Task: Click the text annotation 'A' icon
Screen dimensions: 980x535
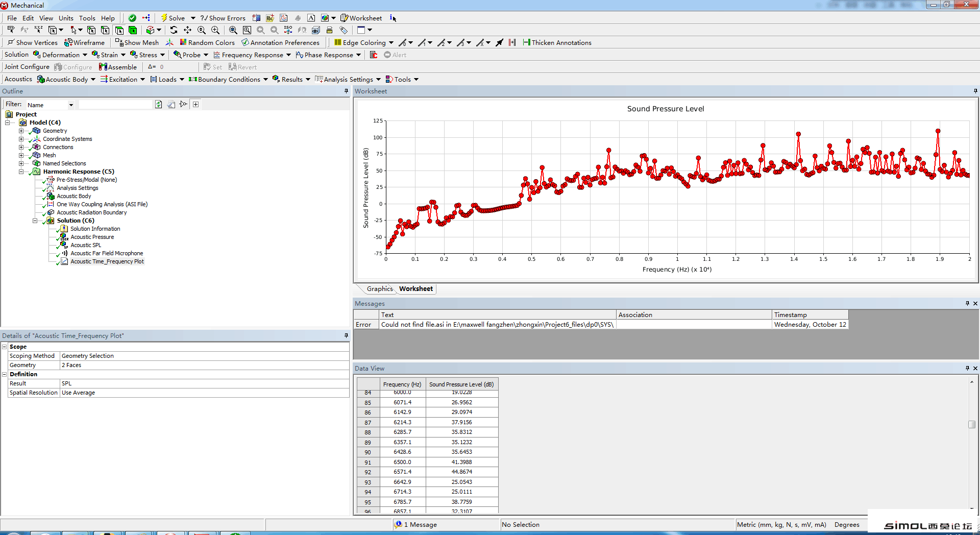Action: (x=311, y=18)
